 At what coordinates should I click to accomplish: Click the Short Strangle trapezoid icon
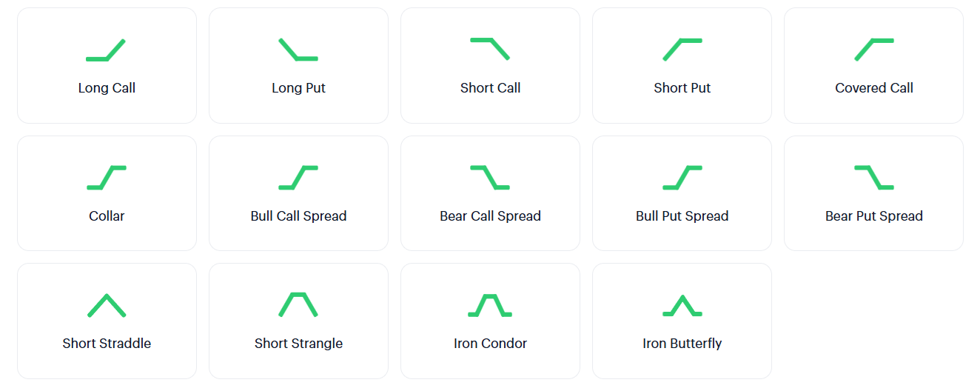(298, 305)
